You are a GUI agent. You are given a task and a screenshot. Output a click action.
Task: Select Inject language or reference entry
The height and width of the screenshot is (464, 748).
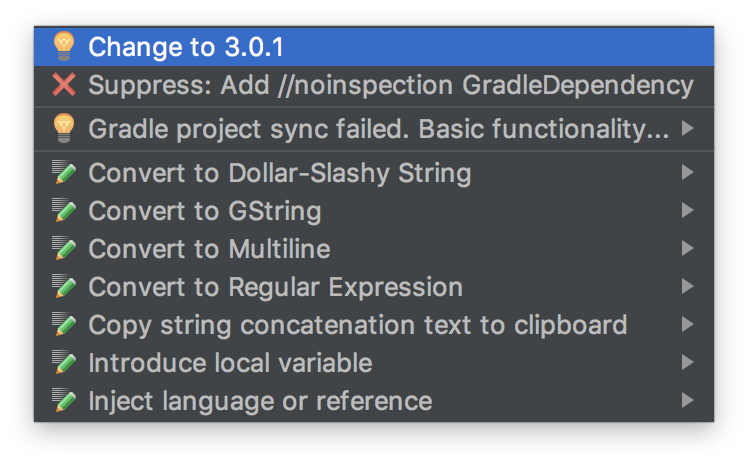[x=374, y=401]
